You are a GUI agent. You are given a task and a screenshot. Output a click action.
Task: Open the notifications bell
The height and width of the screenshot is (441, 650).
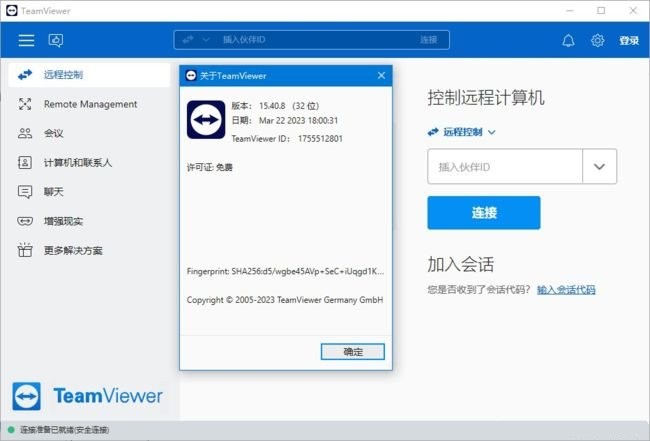coord(568,40)
